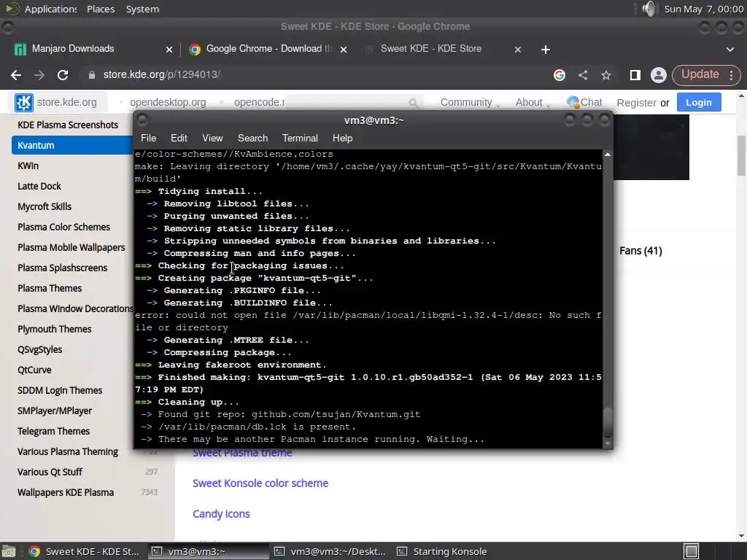The width and height of the screenshot is (747, 560).
Task: Select the Plasma Color Schemes category
Action: [x=64, y=227]
